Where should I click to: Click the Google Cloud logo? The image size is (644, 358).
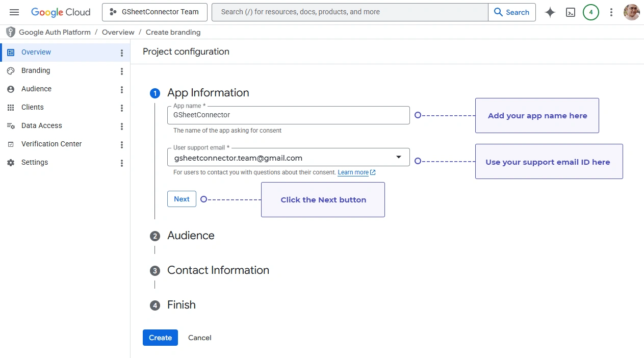coord(61,12)
